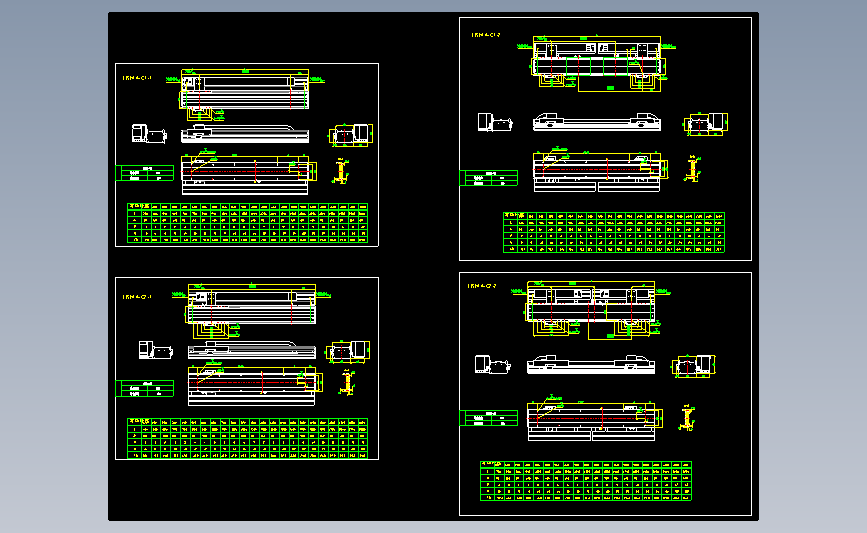Pick yellow-boxed right end view, lower-left sheet
Screen dimensions: 867x533
click(348, 352)
